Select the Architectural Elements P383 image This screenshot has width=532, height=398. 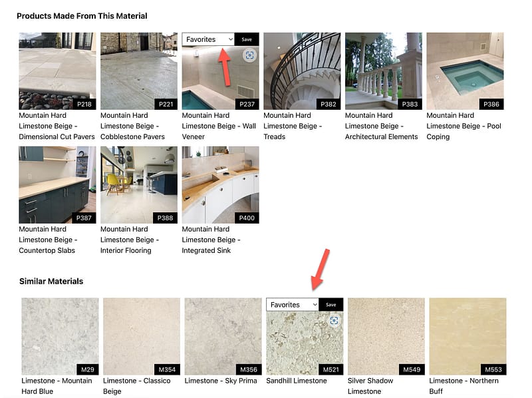pyautogui.click(x=384, y=71)
